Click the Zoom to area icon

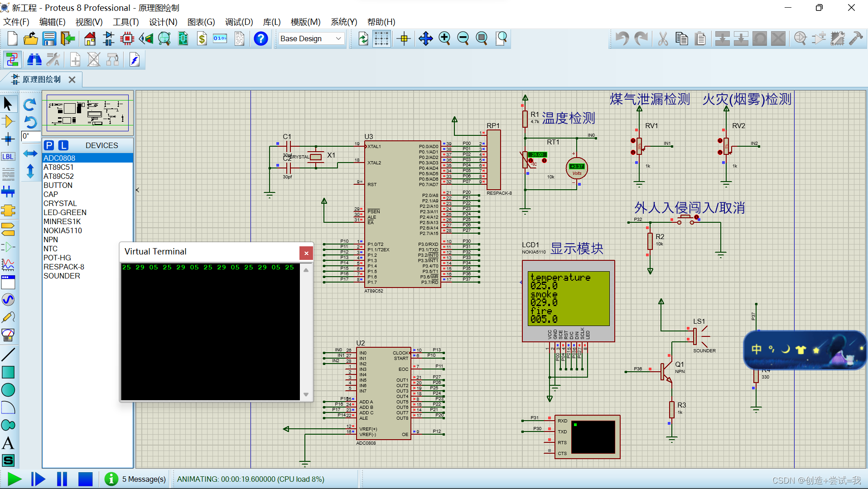pos(502,39)
